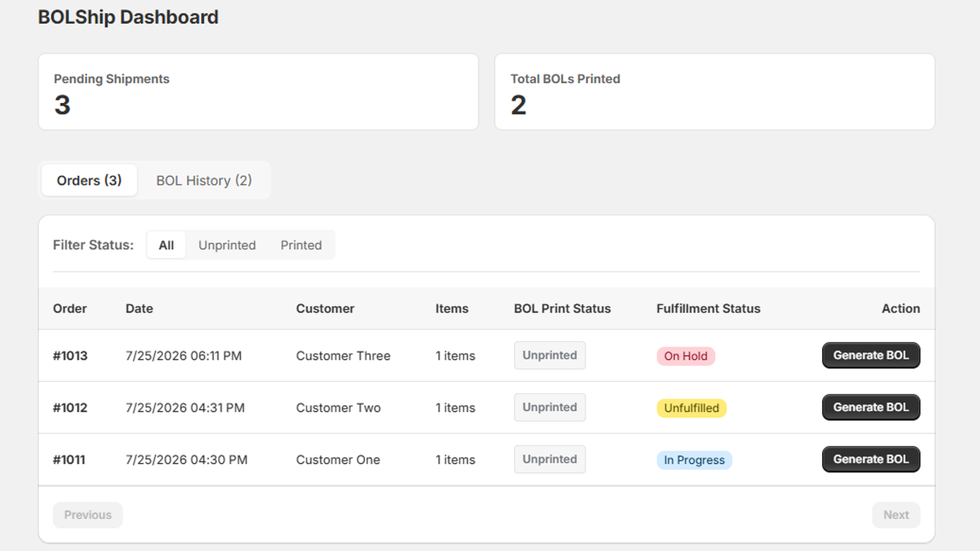Open the BOL History (2) tab
980x551 pixels.
point(204,181)
